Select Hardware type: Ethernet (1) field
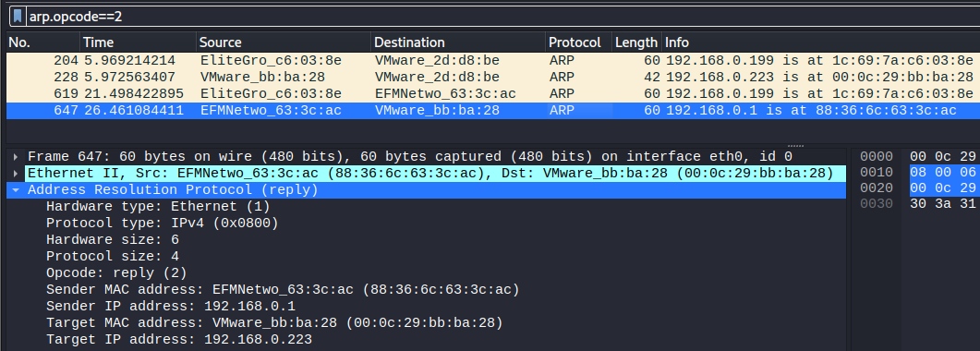980x351 pixels. (158, 206)
